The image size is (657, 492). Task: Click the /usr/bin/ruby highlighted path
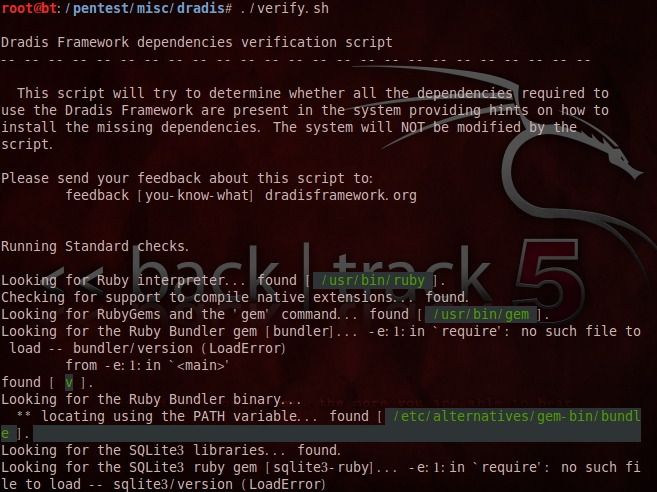(372, 280)
